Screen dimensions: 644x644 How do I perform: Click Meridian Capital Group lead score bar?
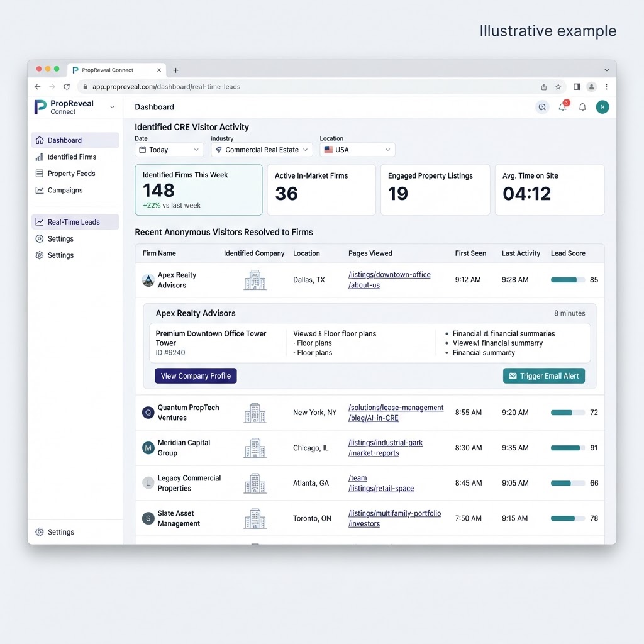point(568,448)
